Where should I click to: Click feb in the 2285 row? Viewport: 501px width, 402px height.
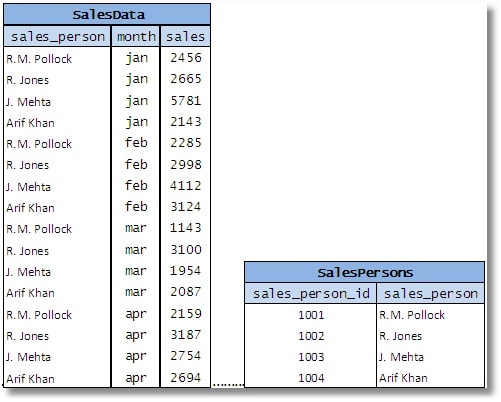click(136, 143)
